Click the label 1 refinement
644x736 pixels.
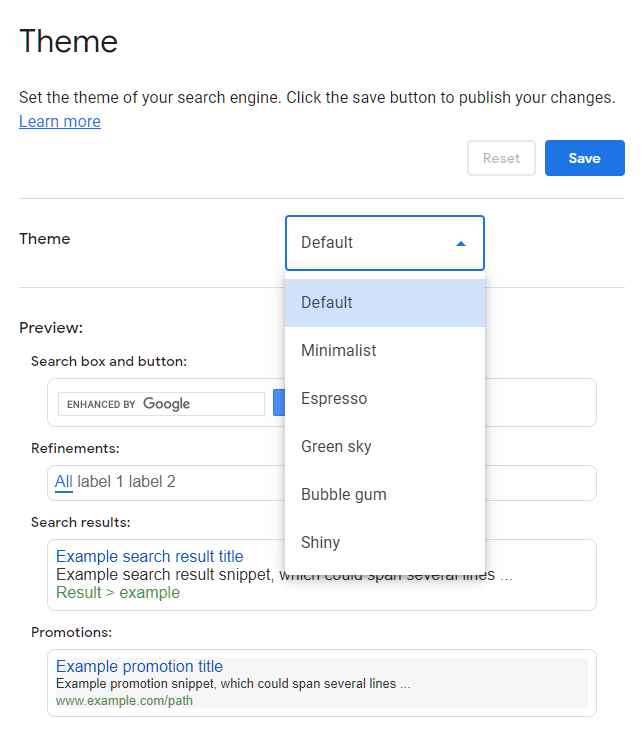coord(101,482)
